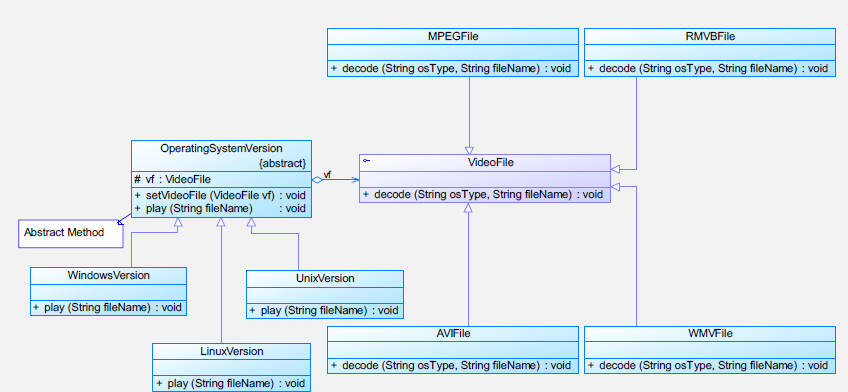Image resolution: width=848 pixels, height=392 pixels.
Task: Click the {abstract} constraint label
Action: 282,163
